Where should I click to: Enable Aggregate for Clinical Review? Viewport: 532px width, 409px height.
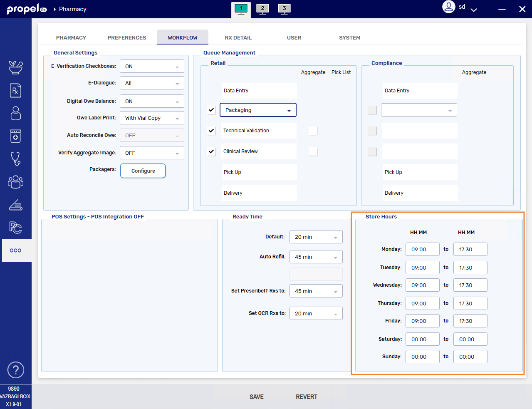pos(313,151)
